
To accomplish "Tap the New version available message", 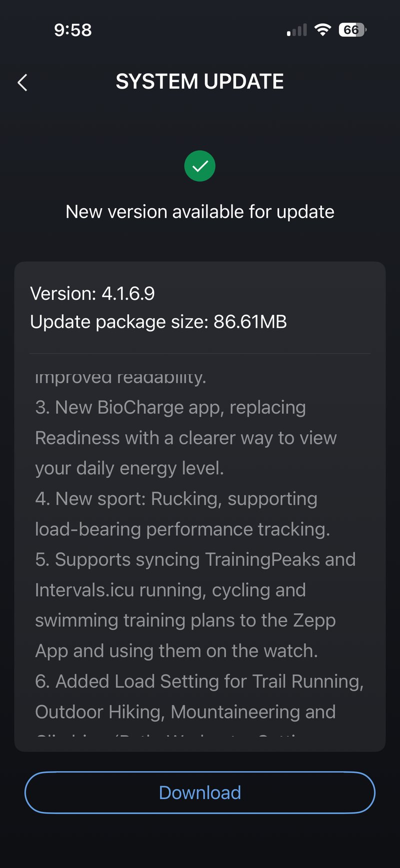I will click(x=200, y=211).
